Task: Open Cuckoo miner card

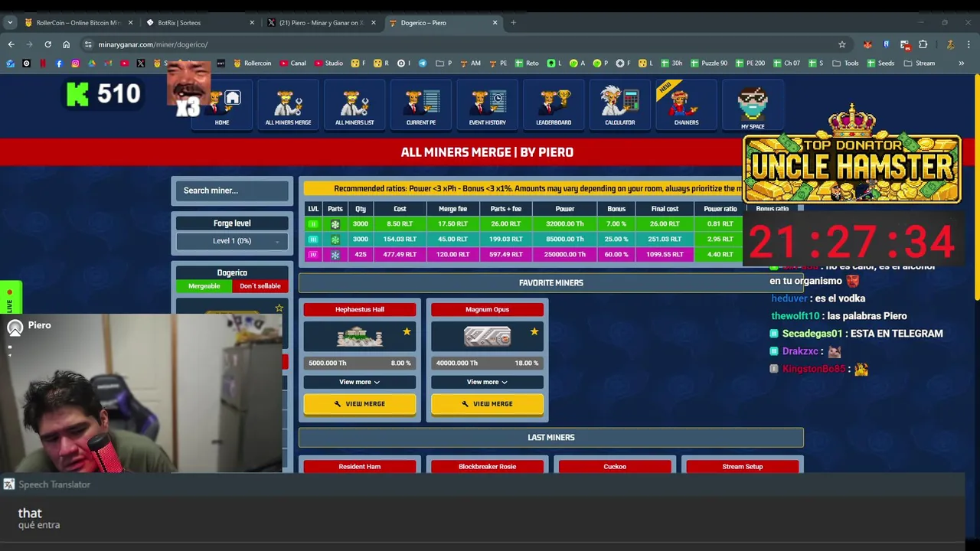Action: pyautogui.click(x=615, y=466)
